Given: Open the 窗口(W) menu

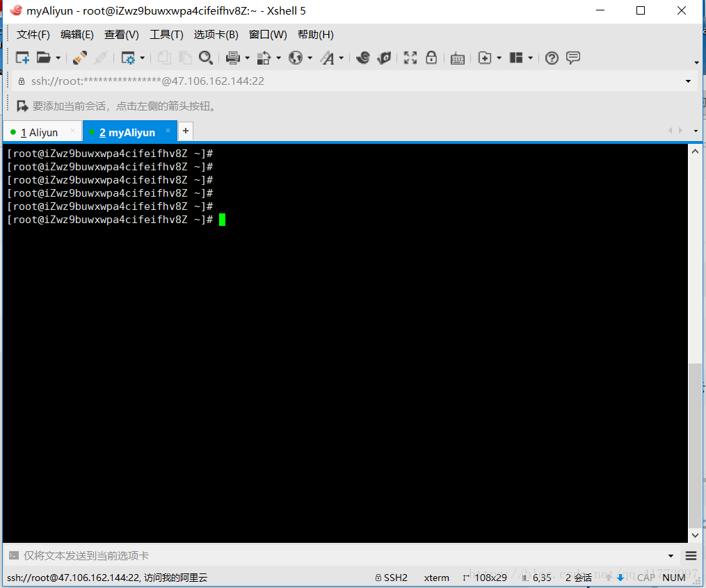Looking at the screenshot, I should point(268,35).
